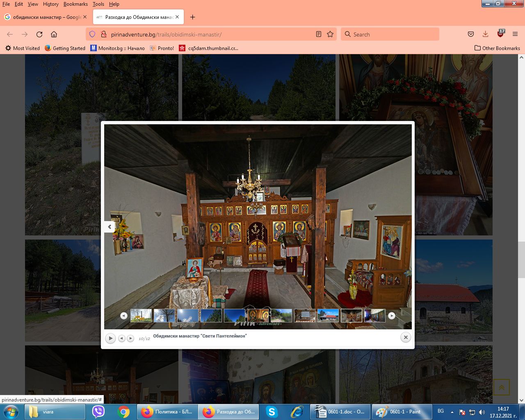Show previous image with left side arrow
The width and height of the screenshot is (525, 420).
tap(110, 227)
